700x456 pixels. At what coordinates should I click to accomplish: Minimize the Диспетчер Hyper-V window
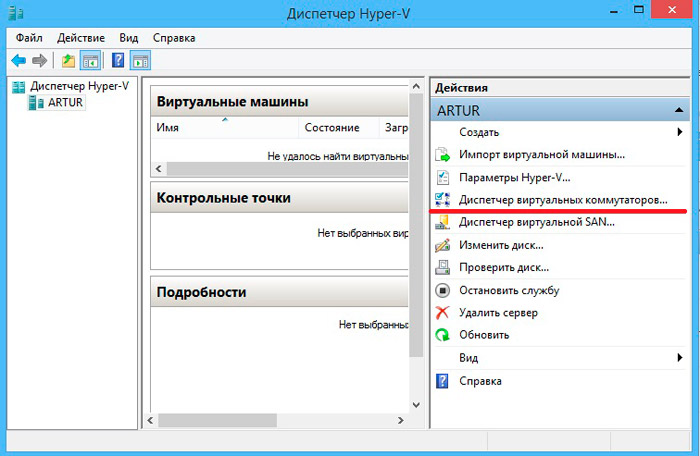pos(614,11)
